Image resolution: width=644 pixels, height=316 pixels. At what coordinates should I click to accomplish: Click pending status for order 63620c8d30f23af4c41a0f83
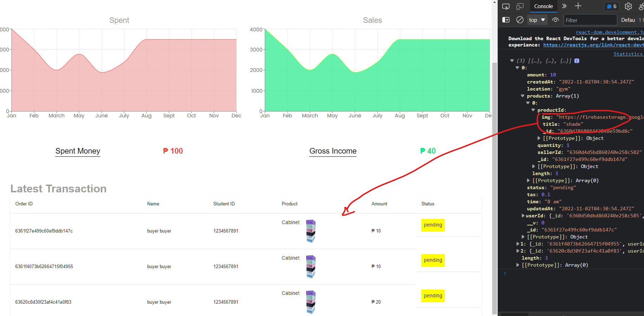point(433,296)
